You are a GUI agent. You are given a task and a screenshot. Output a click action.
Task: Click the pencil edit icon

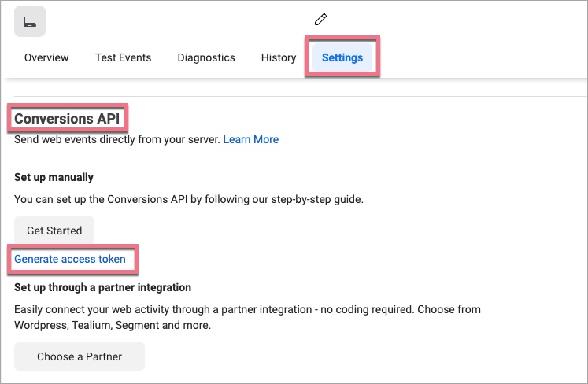click(x=320, y=20)
